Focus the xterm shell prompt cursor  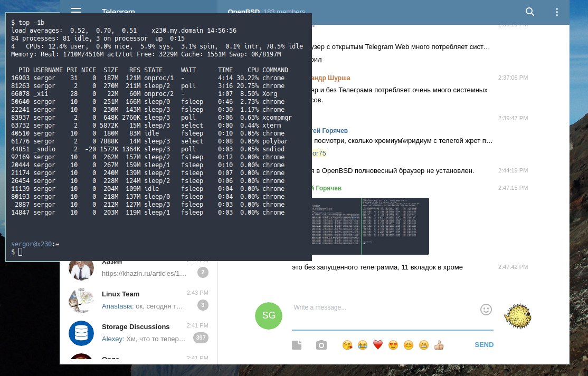pos(20,252)
